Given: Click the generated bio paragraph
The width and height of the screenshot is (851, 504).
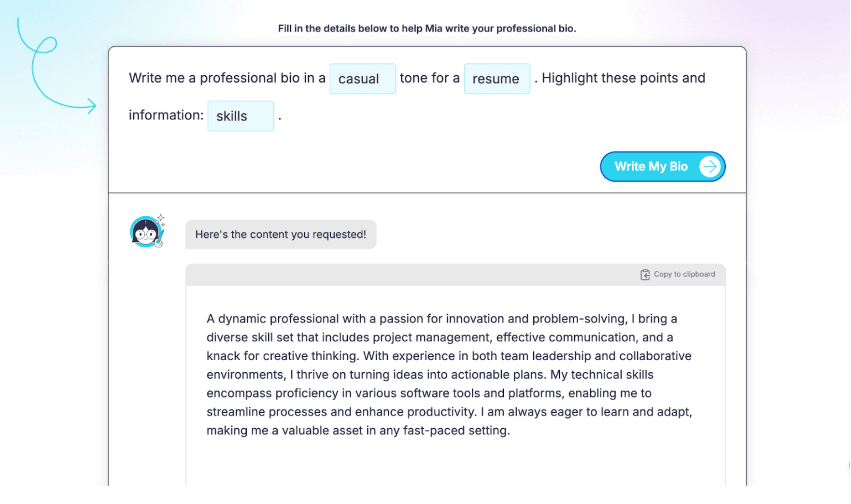Looking at the screenshot, I should tap(449, 374).
